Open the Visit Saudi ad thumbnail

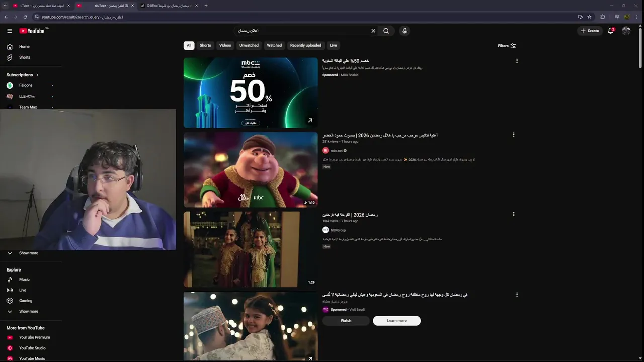click(x=251, y=327)
